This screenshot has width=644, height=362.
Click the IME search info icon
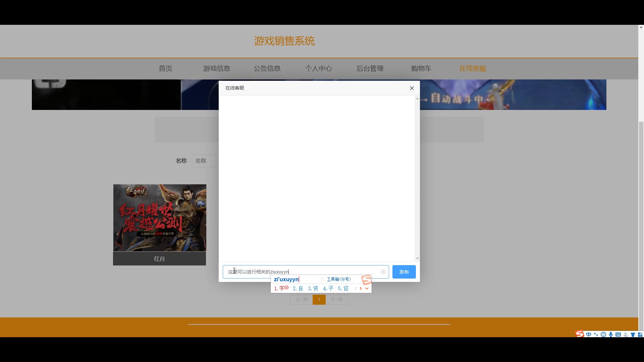coord(322,279)
